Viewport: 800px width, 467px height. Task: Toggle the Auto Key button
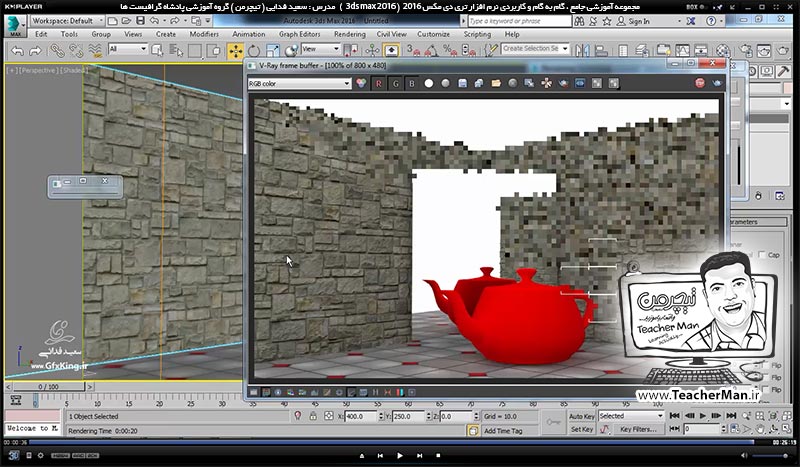click(x=582, y=416)
